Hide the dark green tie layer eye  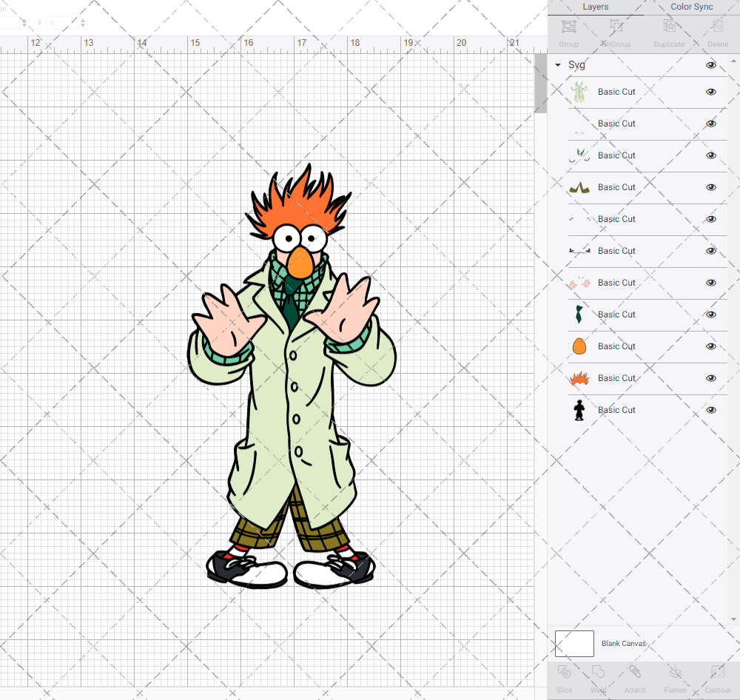click(x=710, y=314)
